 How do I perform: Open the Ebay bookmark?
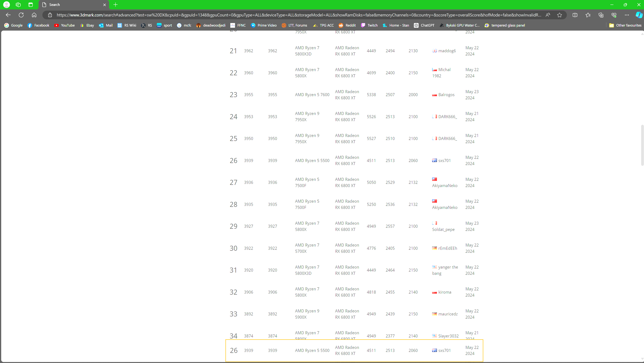87,25
